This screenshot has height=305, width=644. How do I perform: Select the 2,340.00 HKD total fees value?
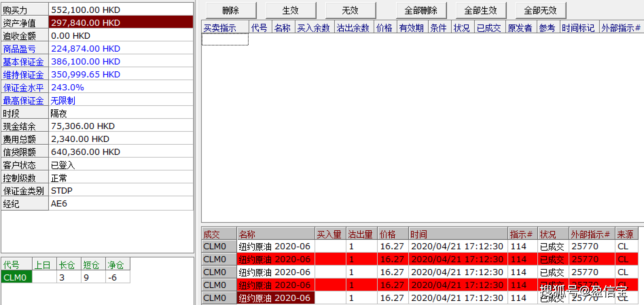point(80,139)
